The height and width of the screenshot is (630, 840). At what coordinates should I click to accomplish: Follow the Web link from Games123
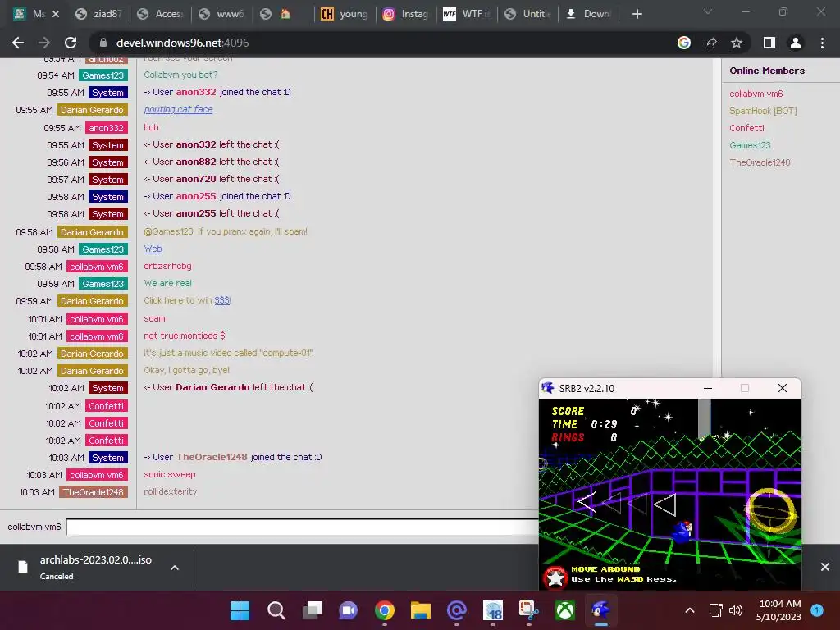tap(153, 249)
